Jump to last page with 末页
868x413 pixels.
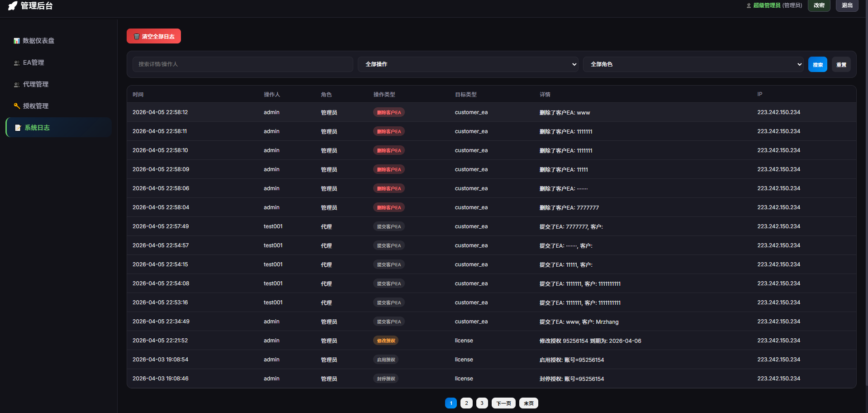pos(529,403)
